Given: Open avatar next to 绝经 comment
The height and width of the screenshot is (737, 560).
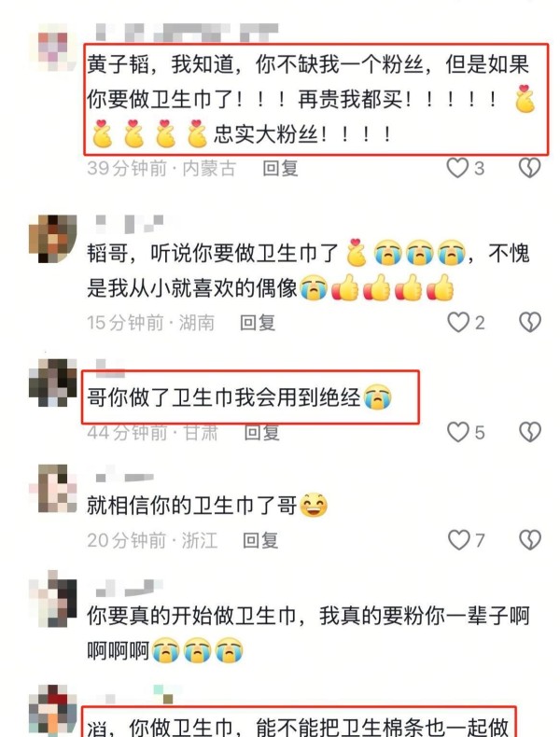Looking at the screenshot, I should [52, 382].
